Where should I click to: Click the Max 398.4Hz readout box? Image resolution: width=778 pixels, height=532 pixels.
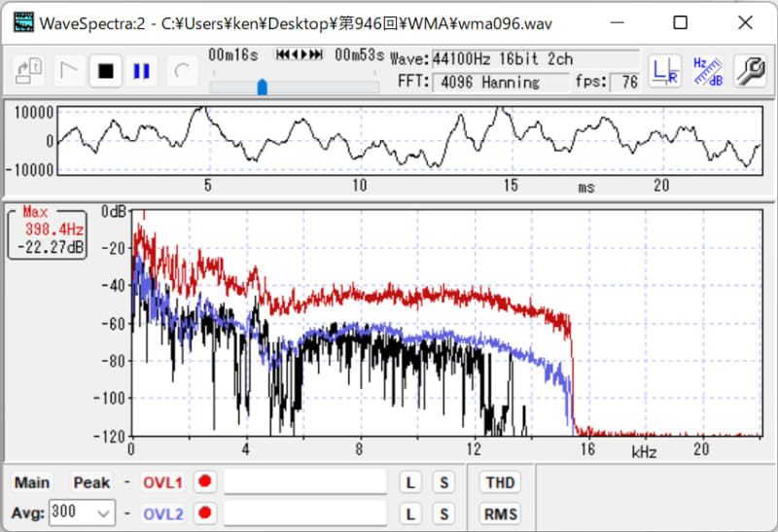coord(48,233)
